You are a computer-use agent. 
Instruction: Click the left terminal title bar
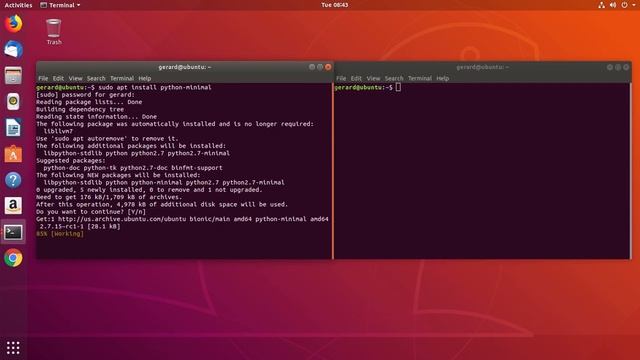[x=184, y=67]
